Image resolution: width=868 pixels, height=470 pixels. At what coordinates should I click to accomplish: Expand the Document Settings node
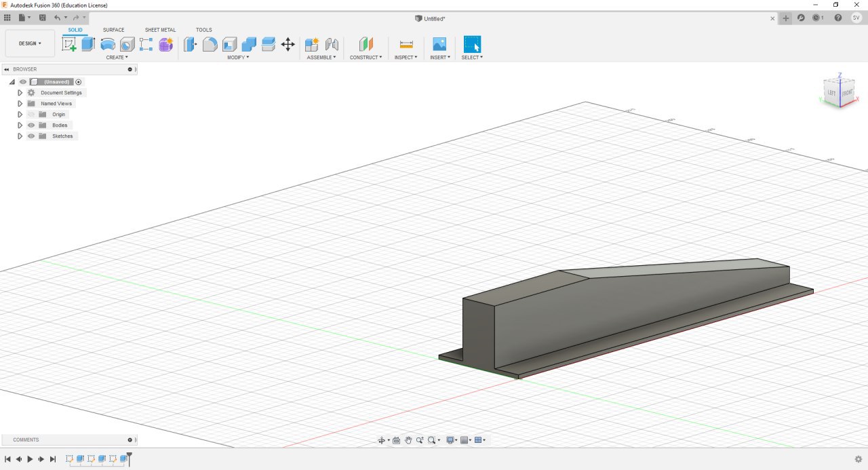point(20,93)
